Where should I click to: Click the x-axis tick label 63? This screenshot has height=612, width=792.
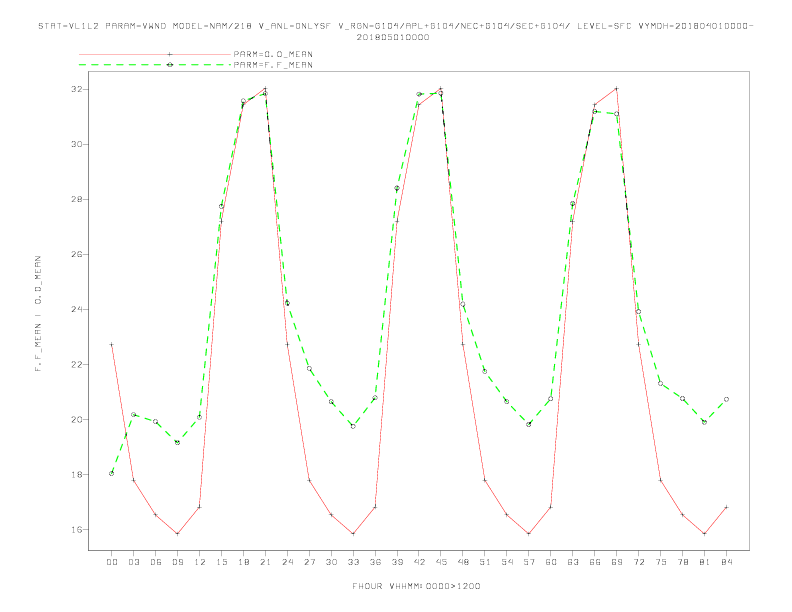coord(573,562)
